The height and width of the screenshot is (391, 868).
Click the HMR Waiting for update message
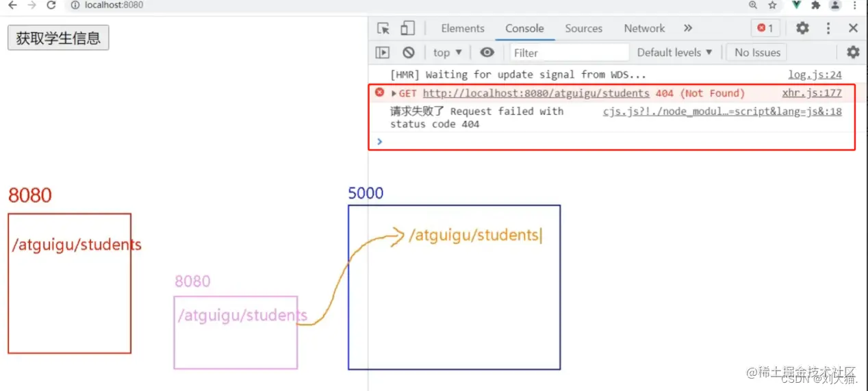[x=518, y=75]
